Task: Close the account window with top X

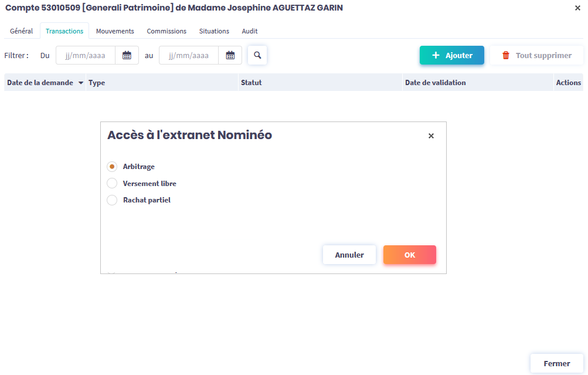Action: tap(577, 8)
